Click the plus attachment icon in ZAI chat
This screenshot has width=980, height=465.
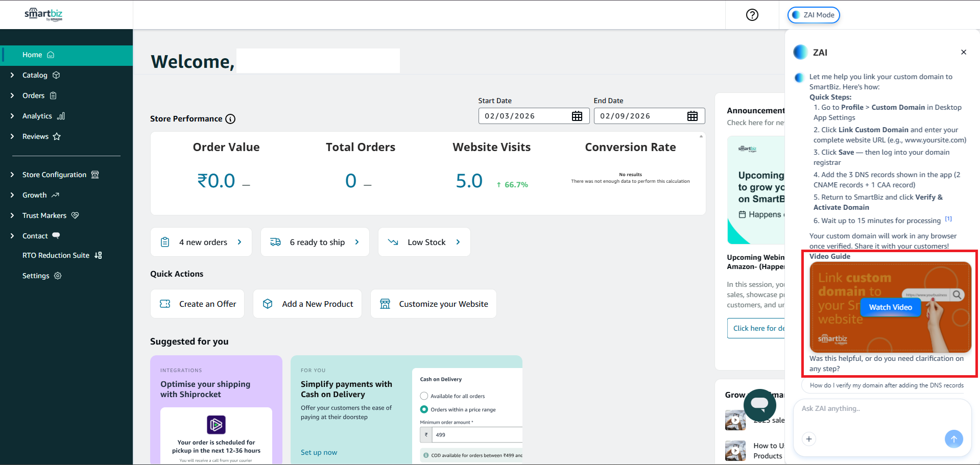808,439
